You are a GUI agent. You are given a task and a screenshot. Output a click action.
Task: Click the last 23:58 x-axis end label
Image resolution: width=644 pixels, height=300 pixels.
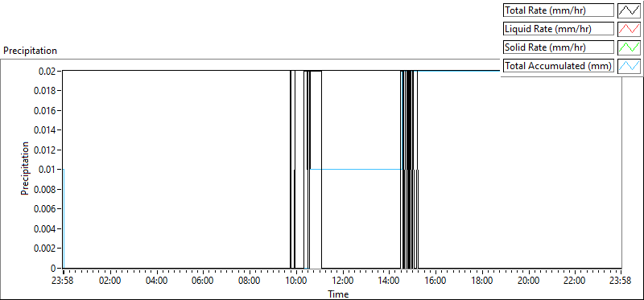click(x=620, y=282)
